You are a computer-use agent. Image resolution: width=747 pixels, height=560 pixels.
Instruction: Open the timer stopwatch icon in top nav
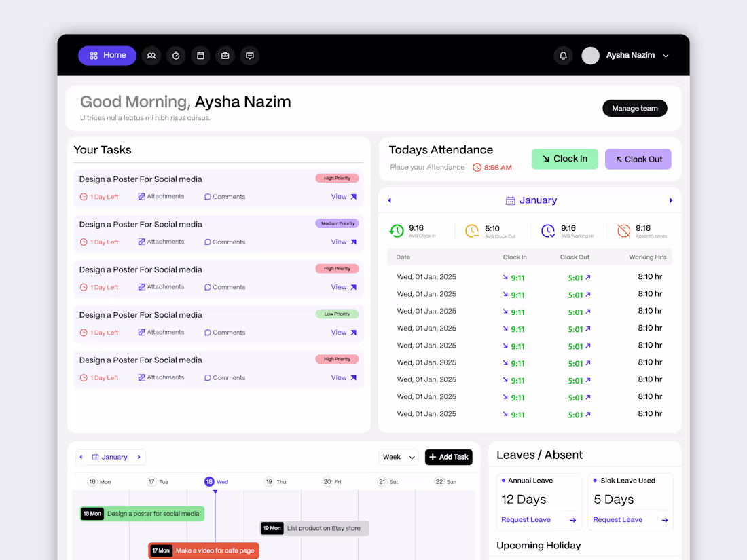[x=176, y=56]
